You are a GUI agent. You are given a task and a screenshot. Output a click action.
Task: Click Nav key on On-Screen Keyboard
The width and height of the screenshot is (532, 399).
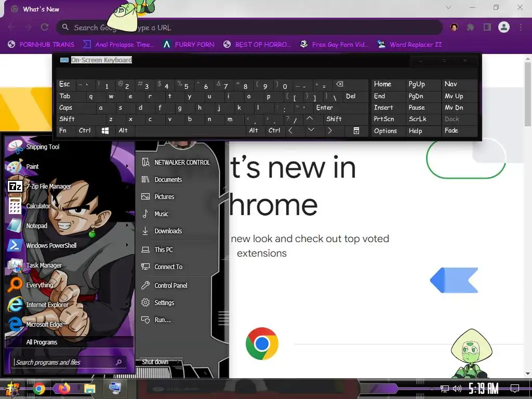click(459, 84)
